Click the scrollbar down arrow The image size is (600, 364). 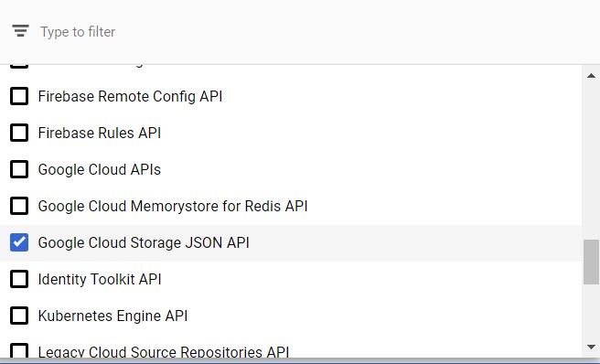pyautogui.click(x=591, y=347)
